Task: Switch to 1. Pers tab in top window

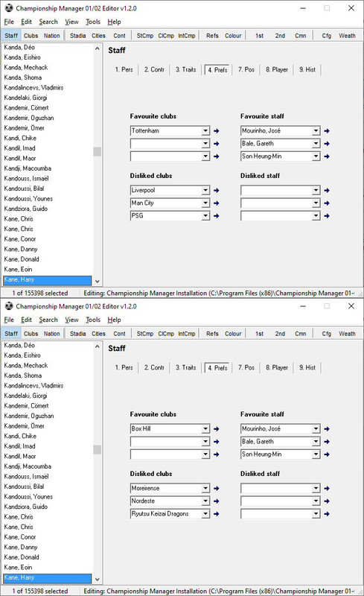Action: (124, 69)
